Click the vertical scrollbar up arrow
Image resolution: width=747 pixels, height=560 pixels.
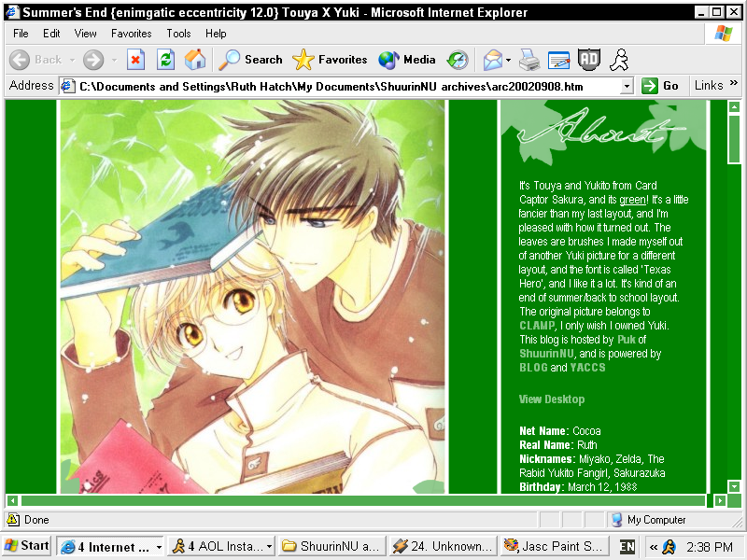[x=734, y=106]
